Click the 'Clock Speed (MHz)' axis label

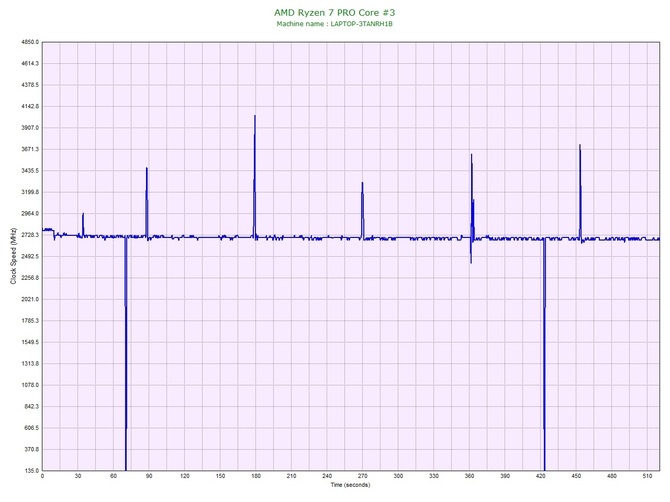[13, 256]
